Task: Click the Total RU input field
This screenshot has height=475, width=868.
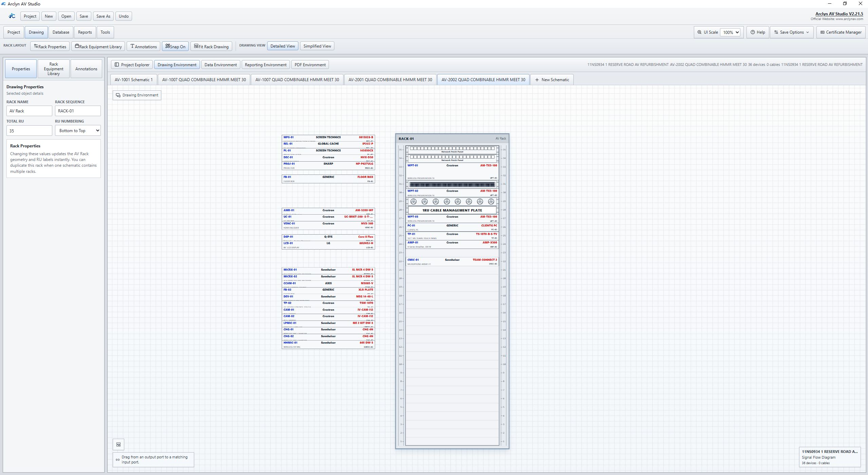Action: pyautogui.click(x=29, y=131)
